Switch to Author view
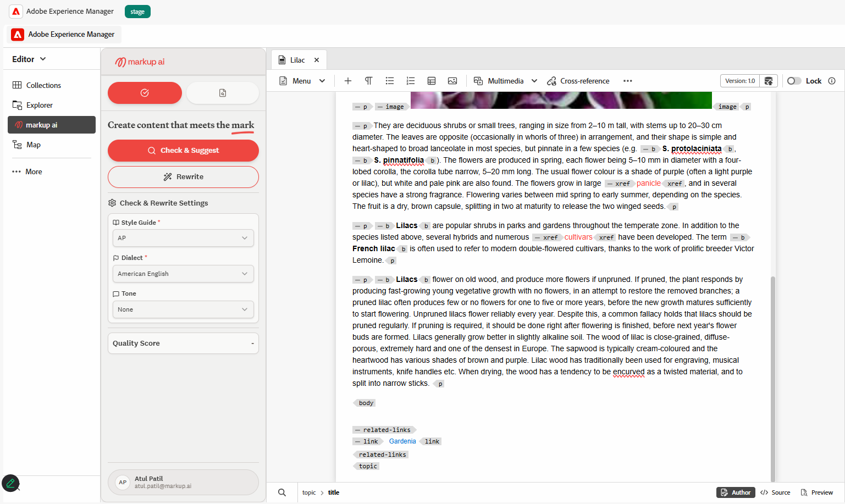This screenshot has height=504, width=845. pyautogui.click(x=736, y=492)
